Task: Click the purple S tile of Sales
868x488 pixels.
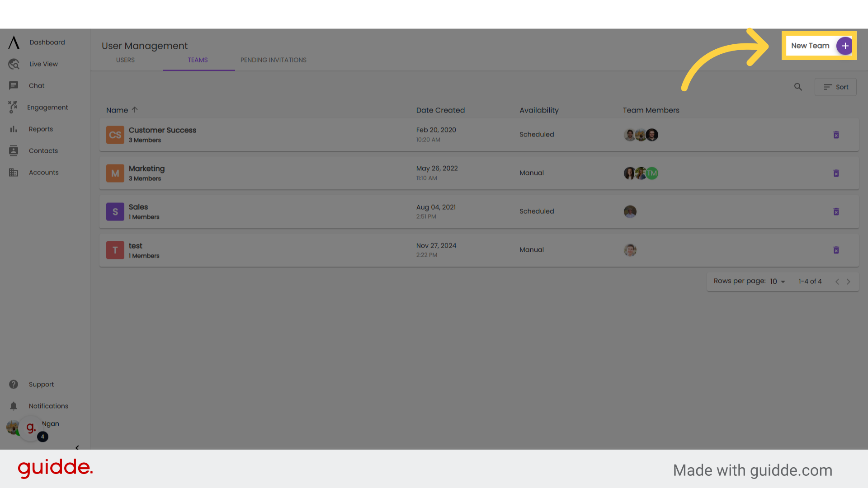Action: [x=115, y=211]
